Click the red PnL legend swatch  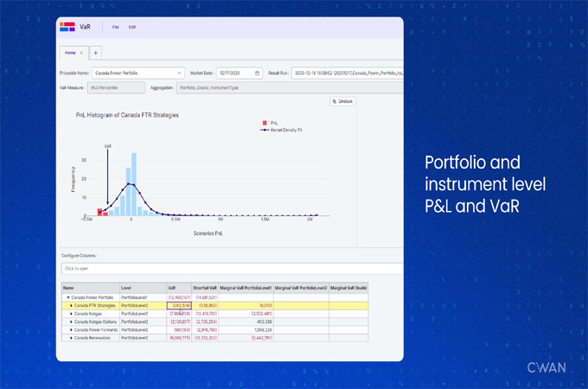[x=263, y=123]
